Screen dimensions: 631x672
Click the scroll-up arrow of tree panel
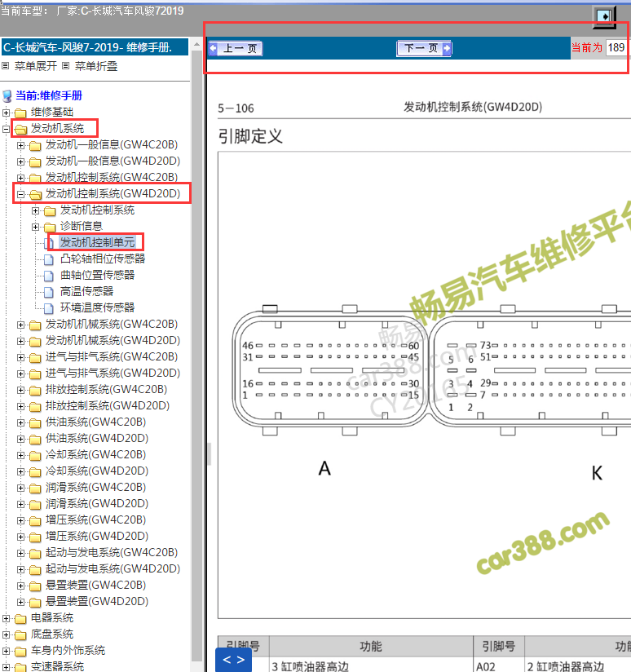coord(196,44)
